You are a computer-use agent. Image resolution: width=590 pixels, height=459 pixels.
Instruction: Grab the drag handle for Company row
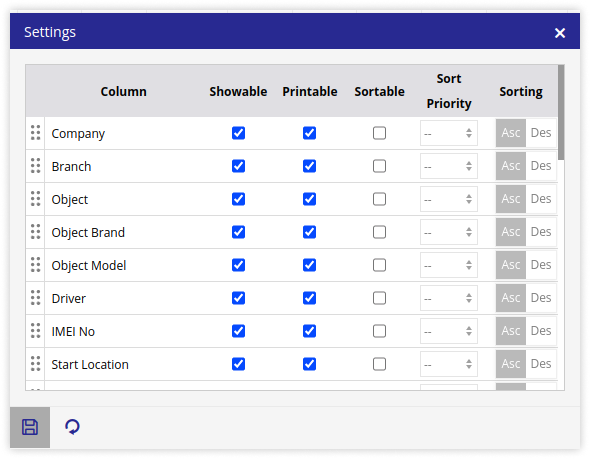[x=35, y=133]
